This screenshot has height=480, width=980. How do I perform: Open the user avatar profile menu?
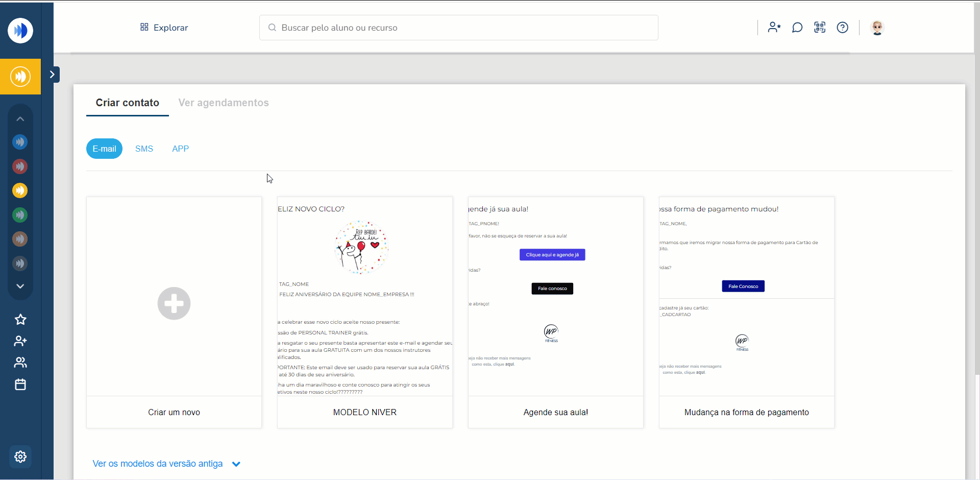point(877,28)
